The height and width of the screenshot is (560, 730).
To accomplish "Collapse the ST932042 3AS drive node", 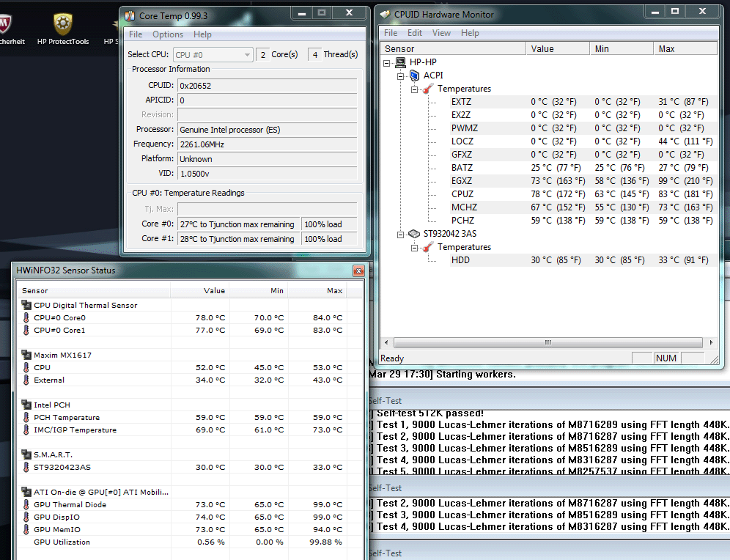I will click(x=400, y=235).
